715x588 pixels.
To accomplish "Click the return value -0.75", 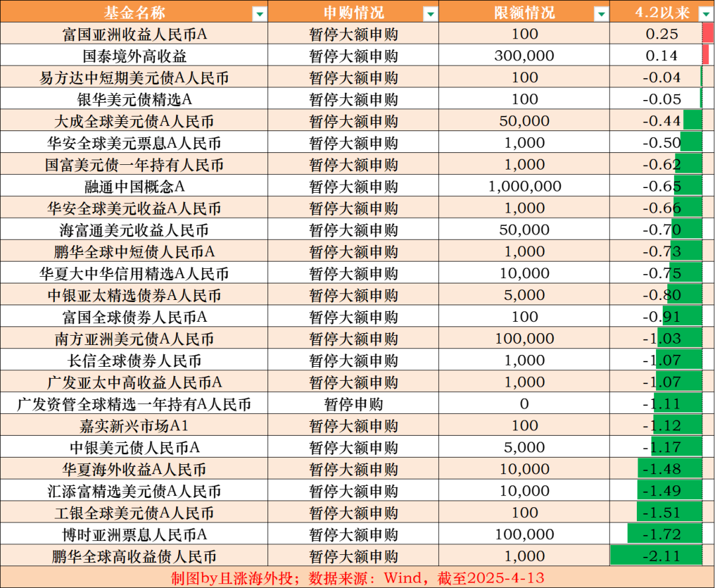I will click(662, 273).
